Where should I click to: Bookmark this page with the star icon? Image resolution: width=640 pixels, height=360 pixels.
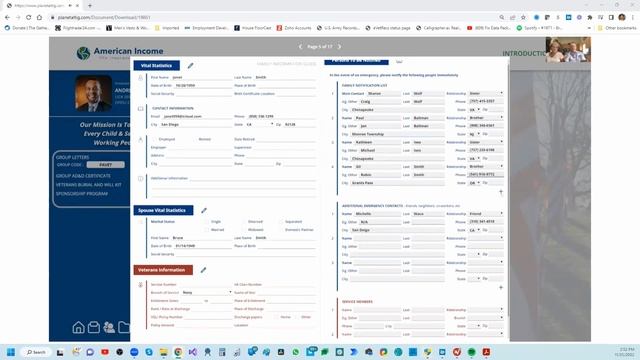click(523, 17)
